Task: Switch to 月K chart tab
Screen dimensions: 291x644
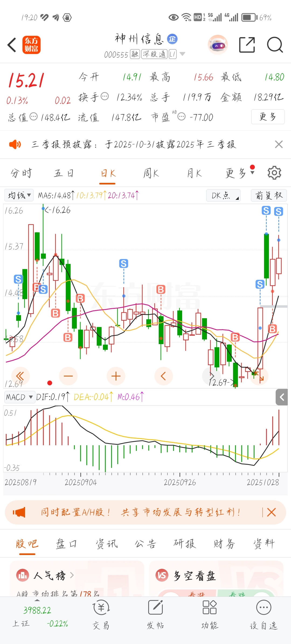Action: (195, 173)
